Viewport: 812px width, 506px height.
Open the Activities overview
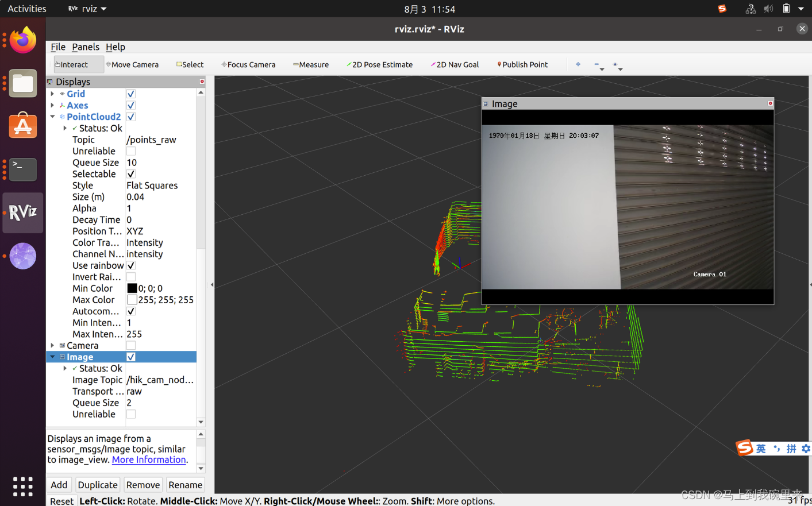coord(26,9)
